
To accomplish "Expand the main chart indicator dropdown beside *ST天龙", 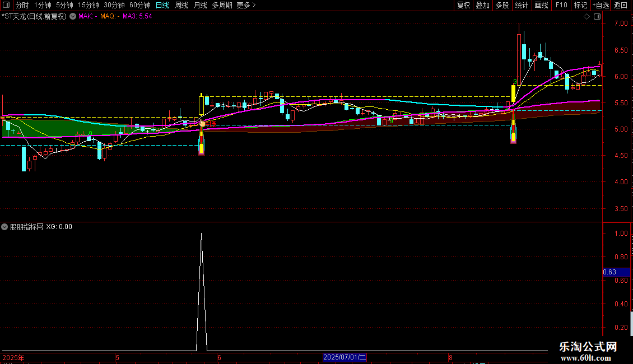I will click(x=73, y=16).
